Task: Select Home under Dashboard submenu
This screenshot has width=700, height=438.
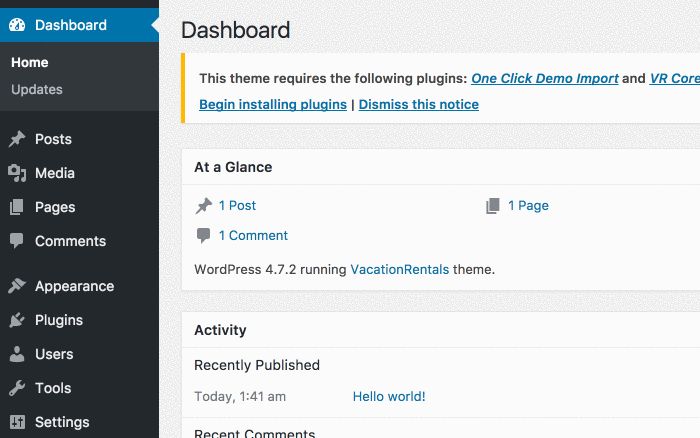Action: click(29, 63)
